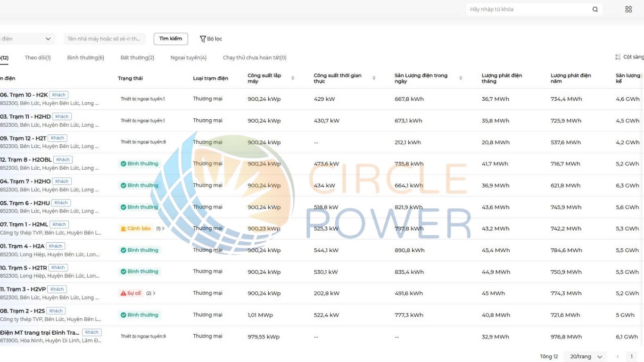Open the apps grid icon at top right
Screen dimensions: 644x362
pos(628,9)
